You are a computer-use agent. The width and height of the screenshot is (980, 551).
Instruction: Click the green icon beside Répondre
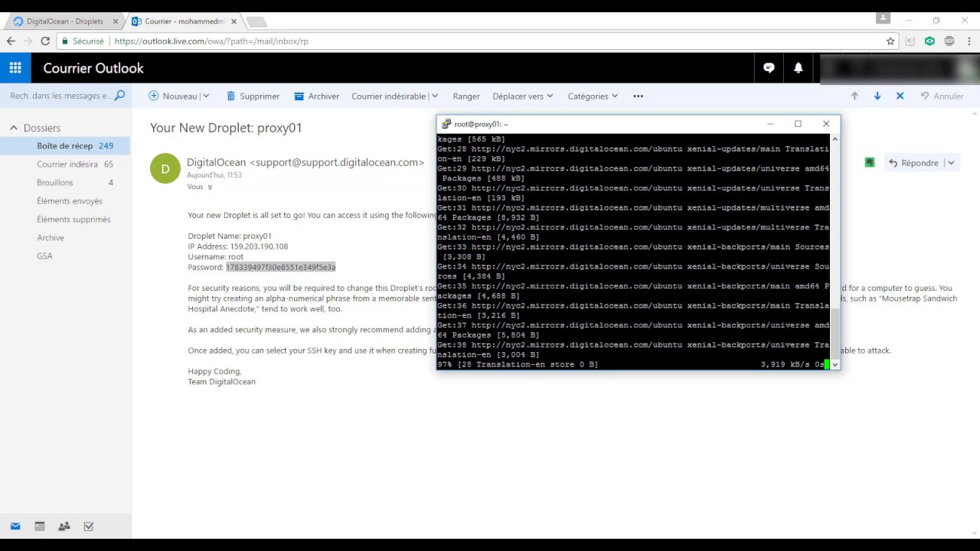click(x=870, y=162)
